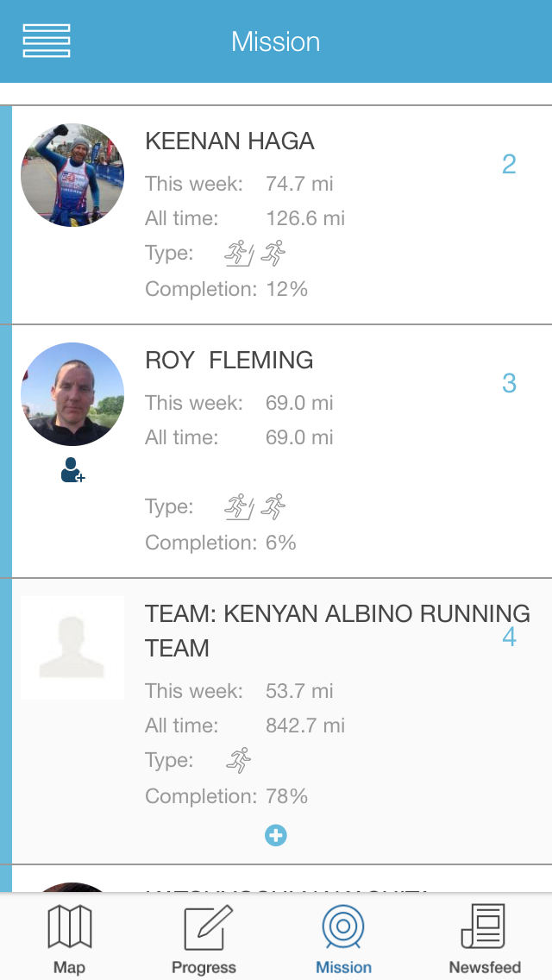552x980 pixels.
Task: Click the ski activity icon for Keenan Haga
Action: pos(240,254)
